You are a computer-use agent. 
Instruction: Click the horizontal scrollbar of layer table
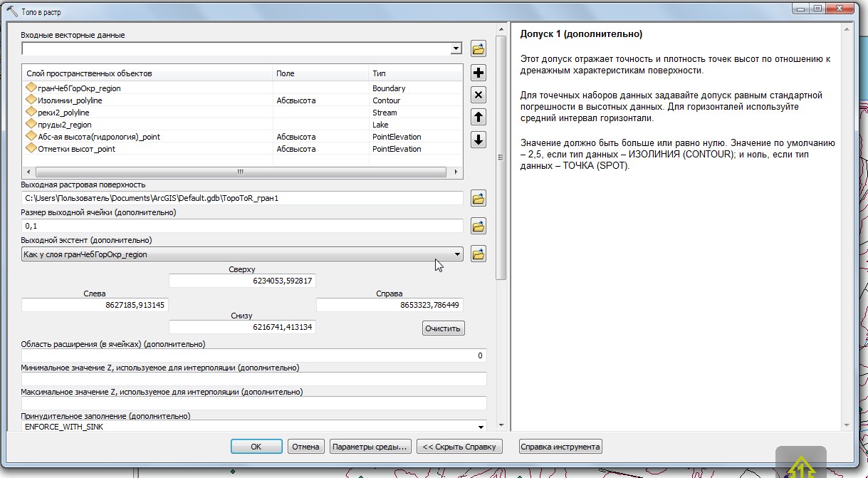240,172
